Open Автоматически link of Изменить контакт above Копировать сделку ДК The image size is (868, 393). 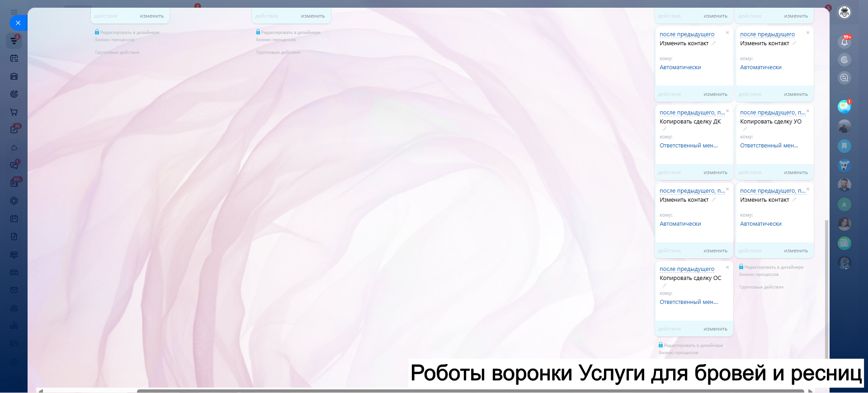pyautogui.click(x=680, y=67)
